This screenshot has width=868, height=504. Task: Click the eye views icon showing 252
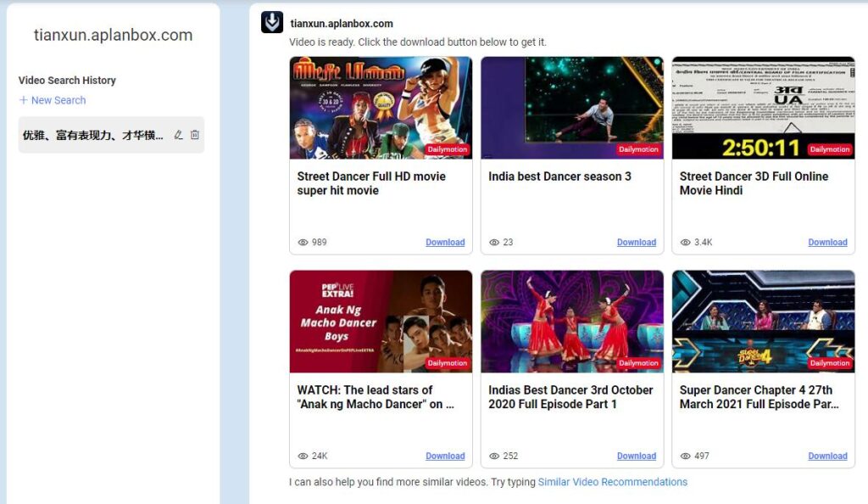[494, 456]
